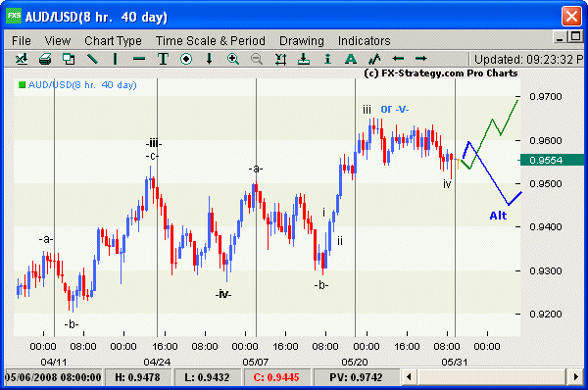Click the '-b-' label below the 04/11 low
Viewport: 588px width, 390px height.
pyautogui.click(x=72, y=324)
